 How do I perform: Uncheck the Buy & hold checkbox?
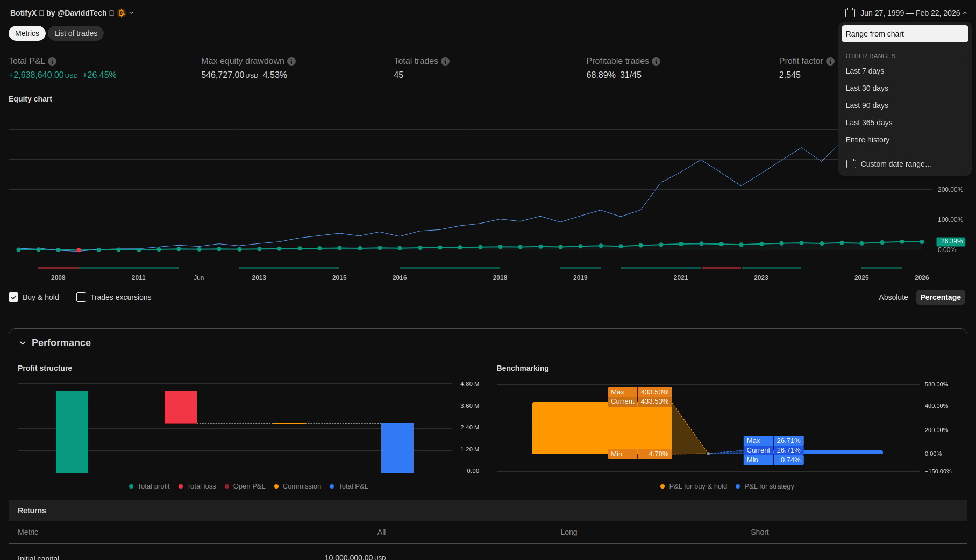click(x=13, y=297)
